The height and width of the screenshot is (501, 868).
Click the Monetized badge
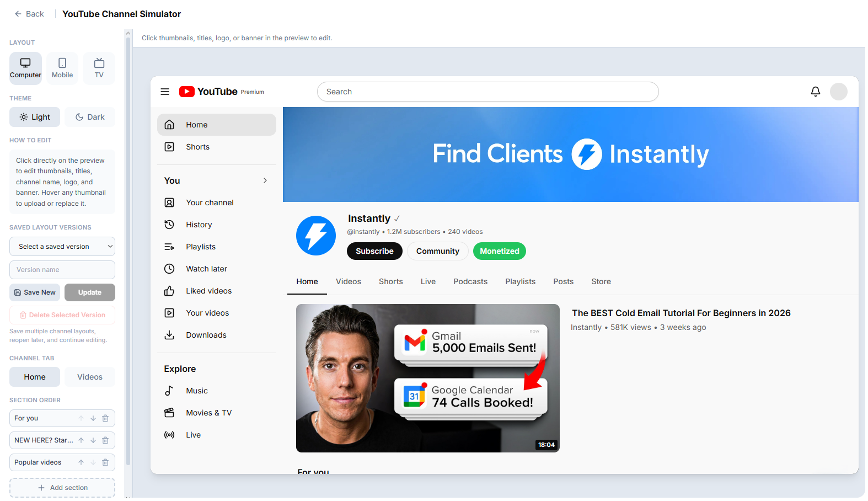[x=500, y=251]
